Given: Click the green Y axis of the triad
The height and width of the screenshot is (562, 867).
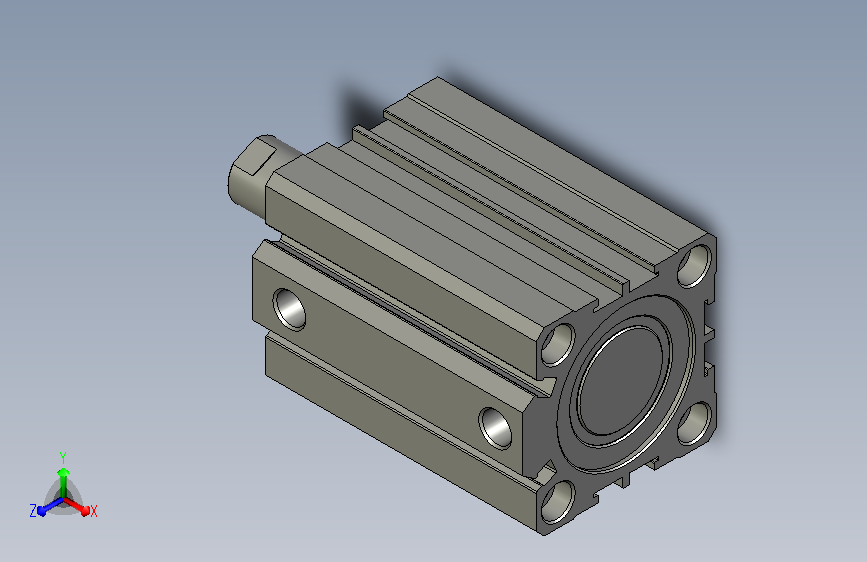Looking at the screenshot, I should click(x=64, y=483).
